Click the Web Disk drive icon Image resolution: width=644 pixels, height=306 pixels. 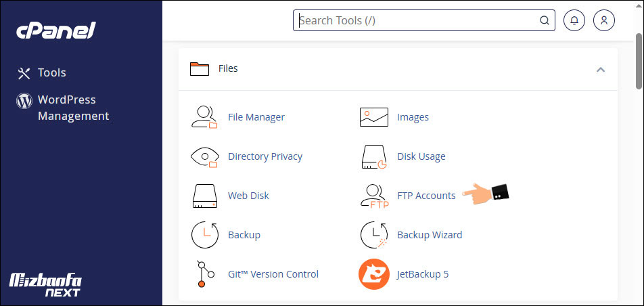(204, 196)
